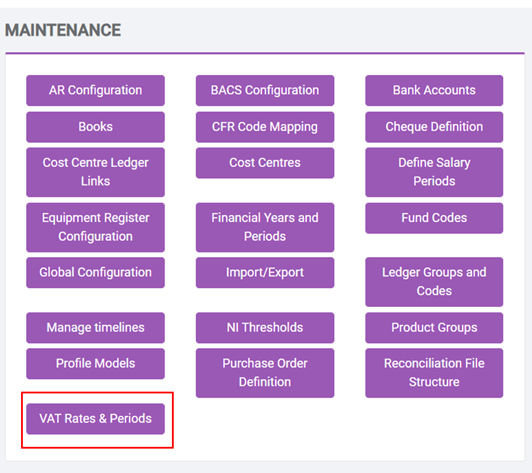Click VAT Rates & Periods button
The image size is (532, 473).
coord(95,419)
